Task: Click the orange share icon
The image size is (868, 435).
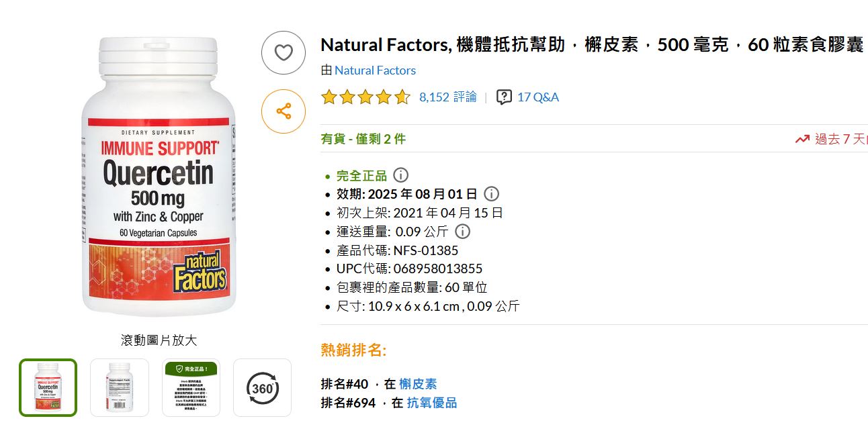Action: pyautogui.click(x=284, y=111)
